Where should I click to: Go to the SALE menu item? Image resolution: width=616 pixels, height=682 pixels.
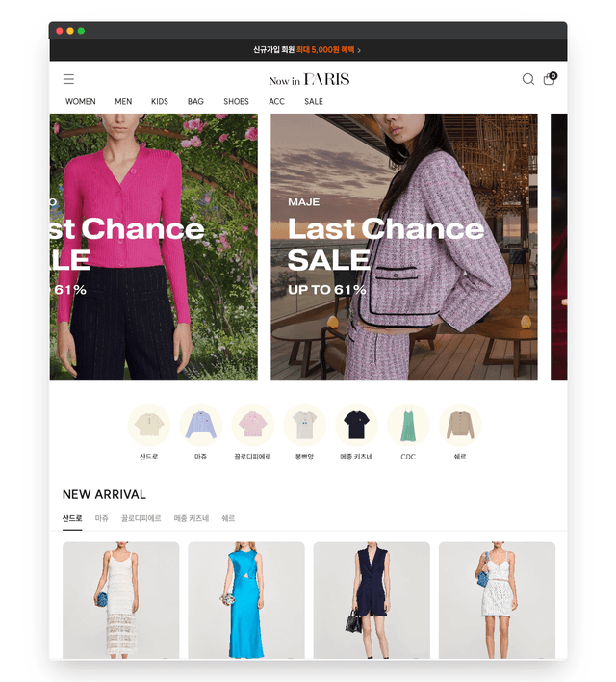pyautogui.click(x=314, y=101)
